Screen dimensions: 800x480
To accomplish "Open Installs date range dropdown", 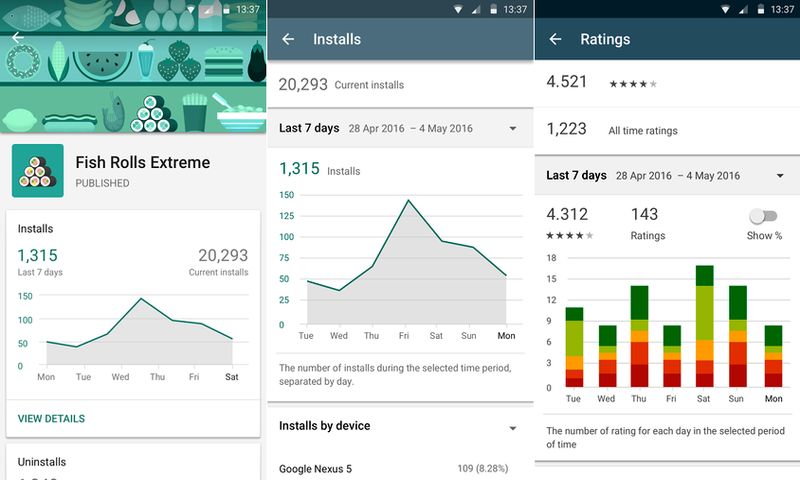I will 513,129.
